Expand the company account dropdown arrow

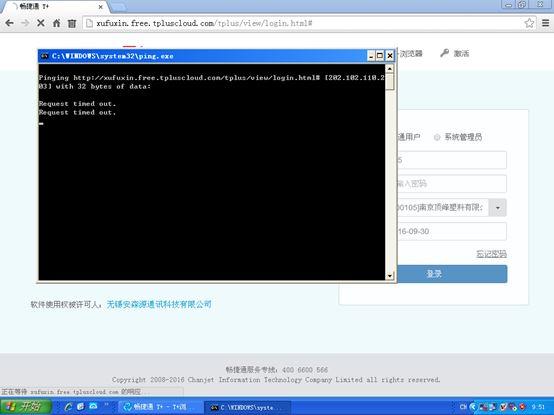[497, 208]
